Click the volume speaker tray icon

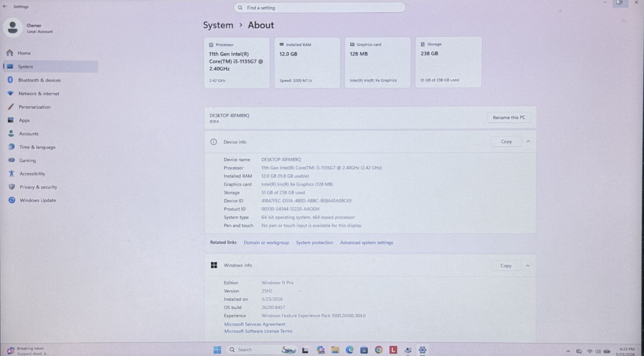click(x=598, y=351)
